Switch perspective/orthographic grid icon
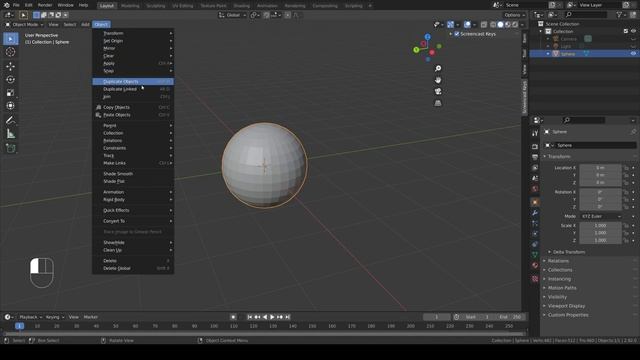 (438, 103)
